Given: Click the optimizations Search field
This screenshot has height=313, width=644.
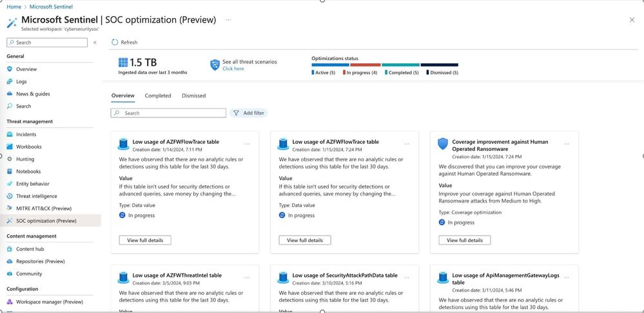Looking at the screenshot, I should [168, 113].
